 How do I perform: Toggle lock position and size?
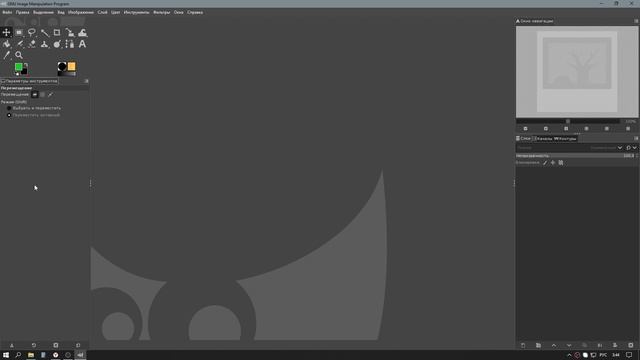click(x=553, y=162)
